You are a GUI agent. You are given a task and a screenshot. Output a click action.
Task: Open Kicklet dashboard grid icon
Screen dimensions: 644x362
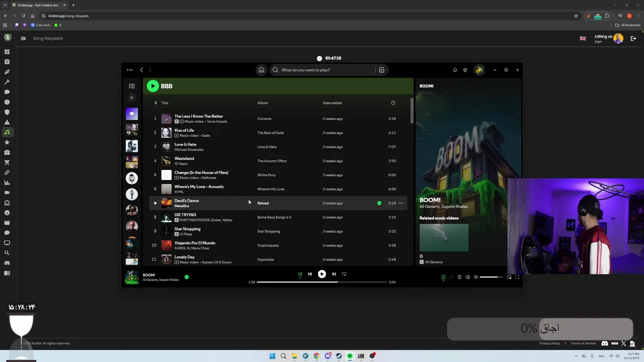pyautogui.click(x=7, y=52)
